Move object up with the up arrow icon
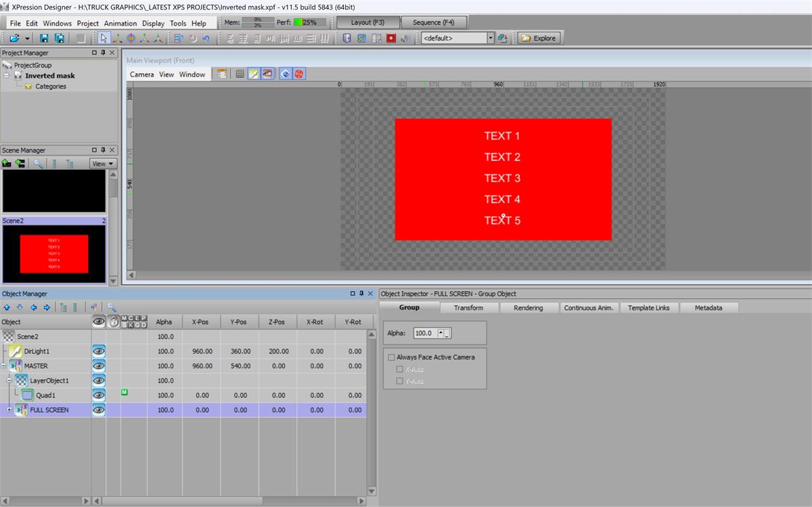The width and height of the screenshot is (812, 507). [7, 307]
